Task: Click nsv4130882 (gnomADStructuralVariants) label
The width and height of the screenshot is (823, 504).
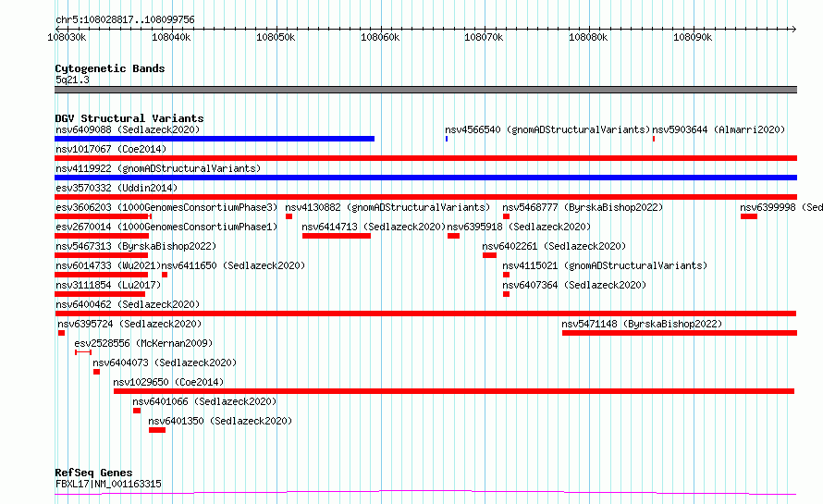Action: click(387, 207)
